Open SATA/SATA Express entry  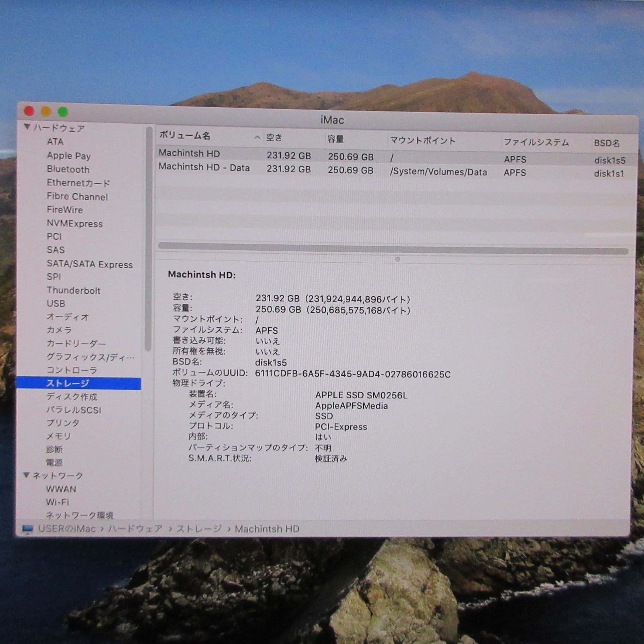point(90,264)
